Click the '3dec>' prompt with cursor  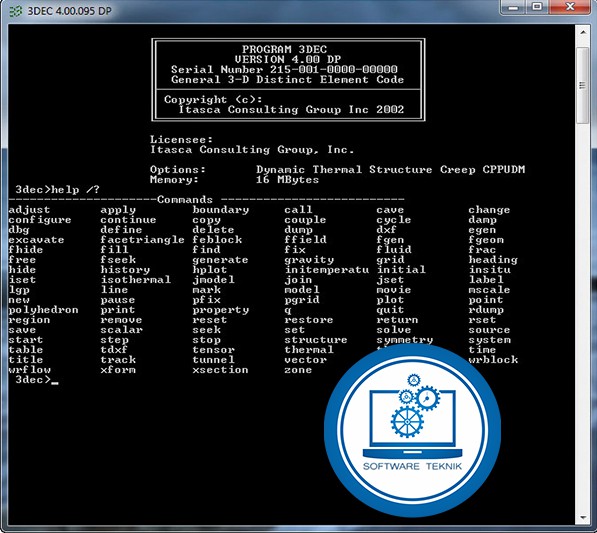tap(37, 380)
